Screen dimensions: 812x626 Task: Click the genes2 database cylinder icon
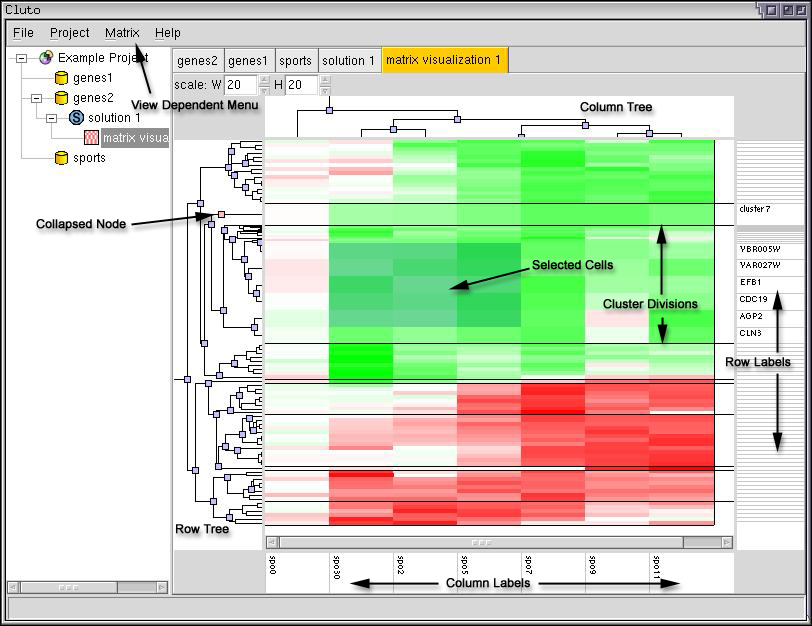pos(61,98)
